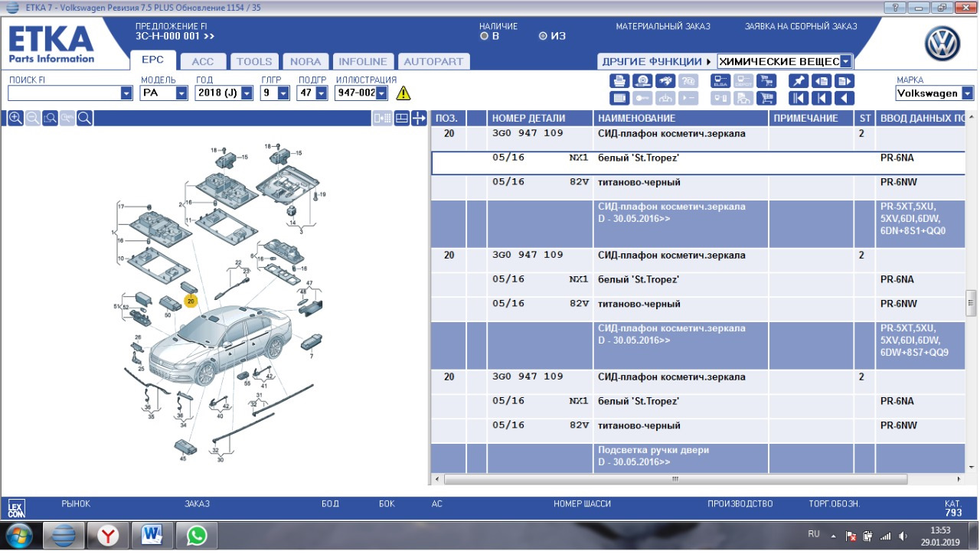The image size is (980, 554).
Task: Switch to the EPC tab
Action: pos(153,61)
